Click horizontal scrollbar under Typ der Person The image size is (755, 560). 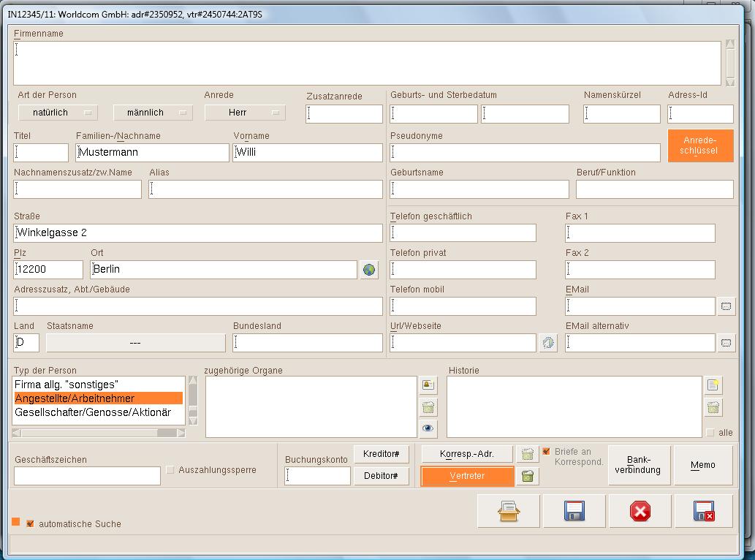(x=98, y=433)
